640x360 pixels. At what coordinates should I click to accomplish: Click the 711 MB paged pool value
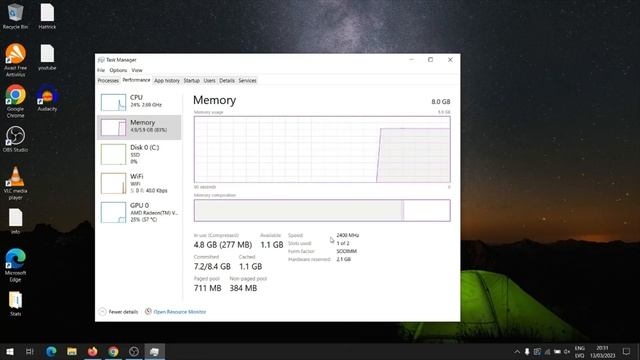tap(207, 288)
